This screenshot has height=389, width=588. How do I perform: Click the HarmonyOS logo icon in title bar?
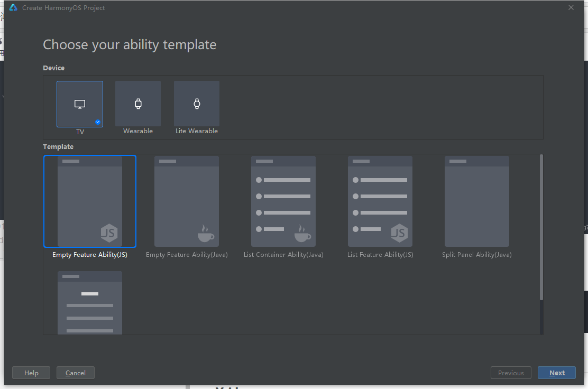tap(14, 7)
